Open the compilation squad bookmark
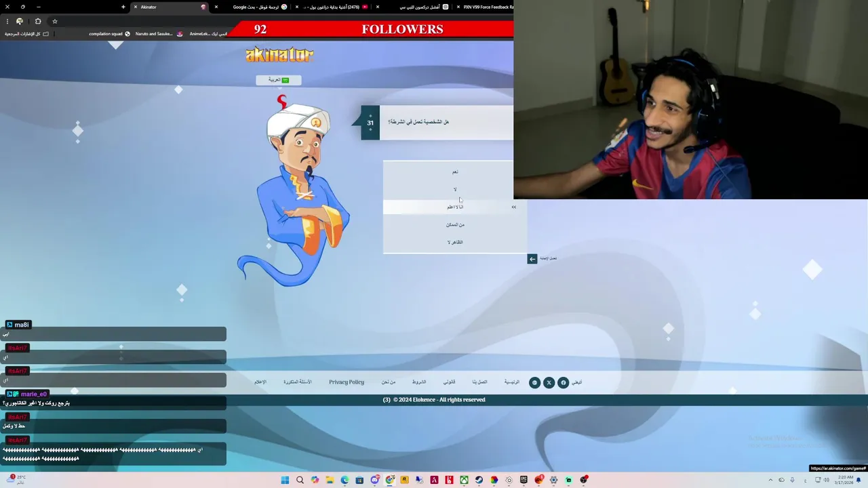Screen dimensions: 868x488 (x=109, y=34)
